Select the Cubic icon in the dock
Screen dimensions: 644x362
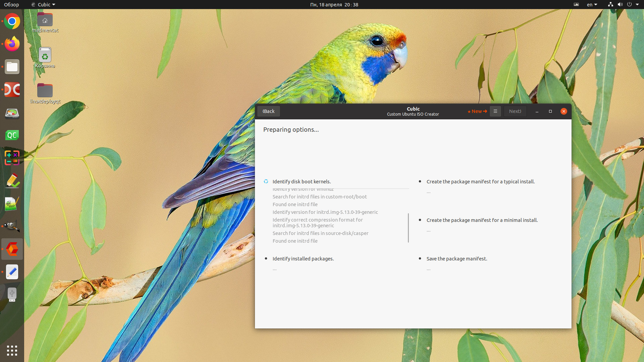(12, 249)
